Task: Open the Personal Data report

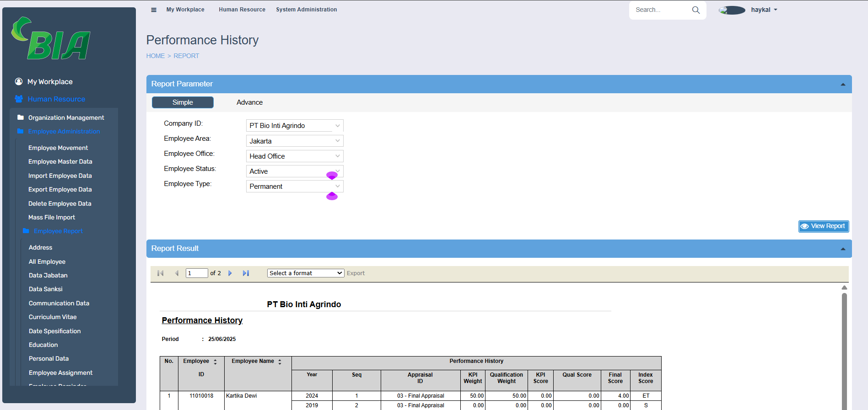Action: coord(49,359)
